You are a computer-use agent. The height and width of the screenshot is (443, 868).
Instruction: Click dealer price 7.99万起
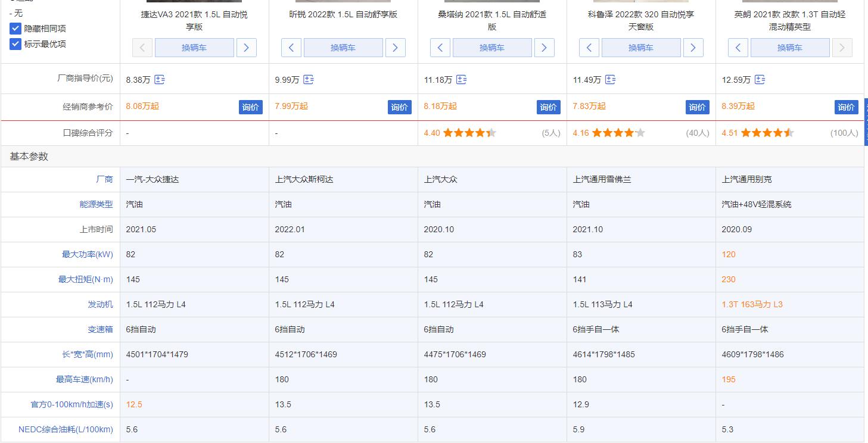pos(291,106)
